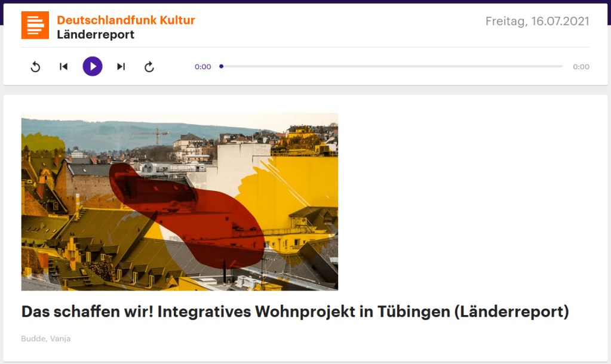Open the headline 'Das schaffen wir! Integratives Wohnprojekt'
The width and height of the screenshot is (611, 364).
[295, 311]
